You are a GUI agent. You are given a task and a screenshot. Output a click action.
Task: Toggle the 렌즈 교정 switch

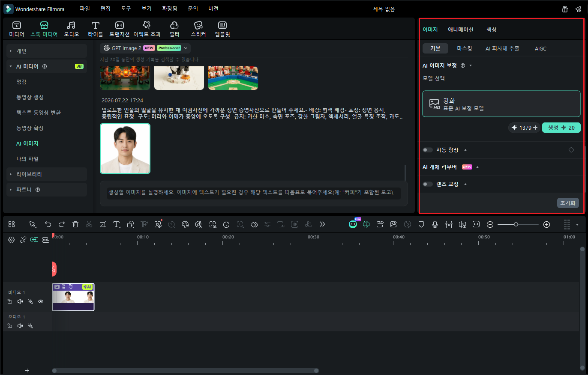coord(427,184)
